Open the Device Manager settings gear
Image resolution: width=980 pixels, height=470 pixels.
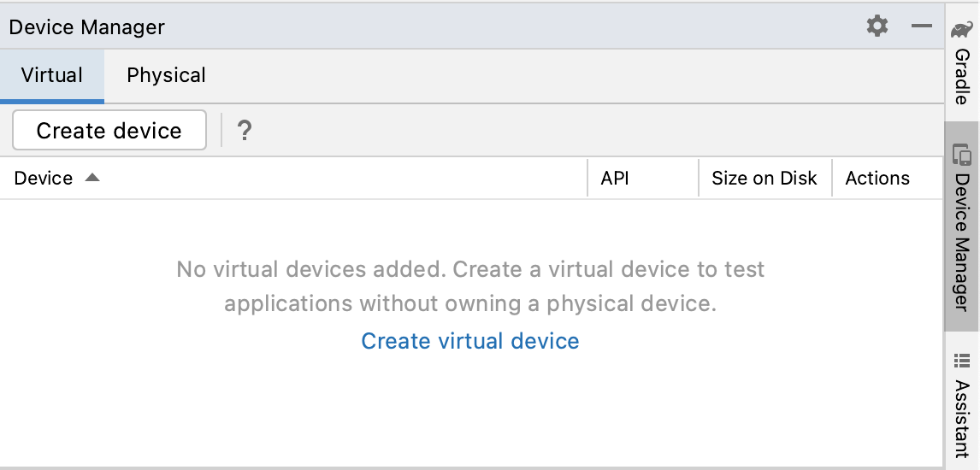877,26
